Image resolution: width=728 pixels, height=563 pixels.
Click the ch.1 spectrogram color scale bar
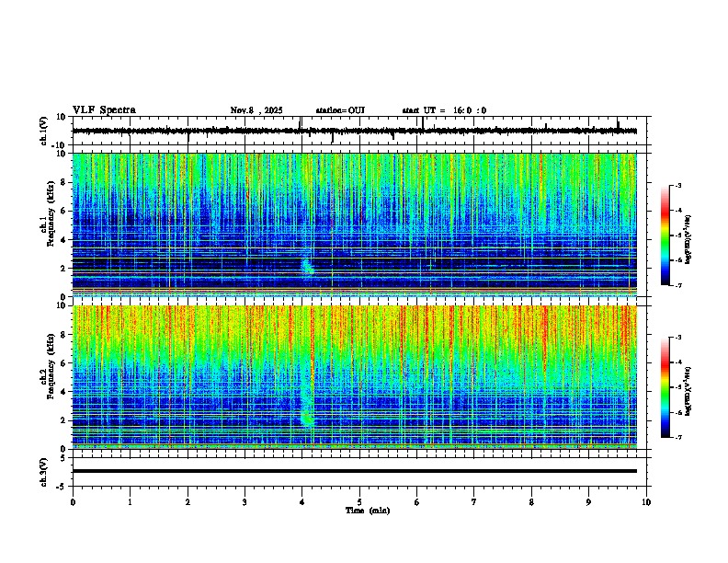[665, 236]
